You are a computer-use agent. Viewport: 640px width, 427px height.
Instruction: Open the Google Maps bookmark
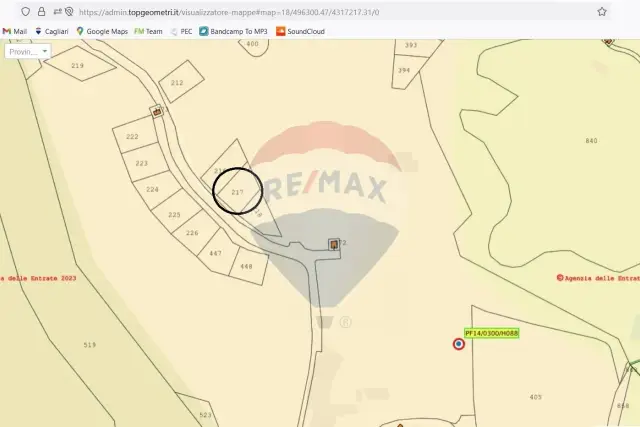(x=102, y=31)
